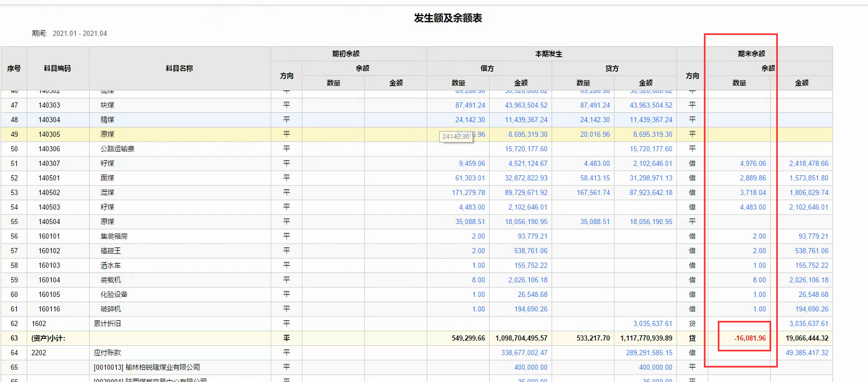Click subject name 集装箱房

[115, 236]
